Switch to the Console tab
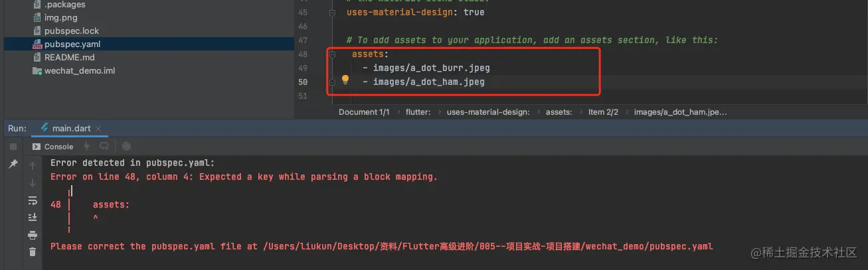 53,147
